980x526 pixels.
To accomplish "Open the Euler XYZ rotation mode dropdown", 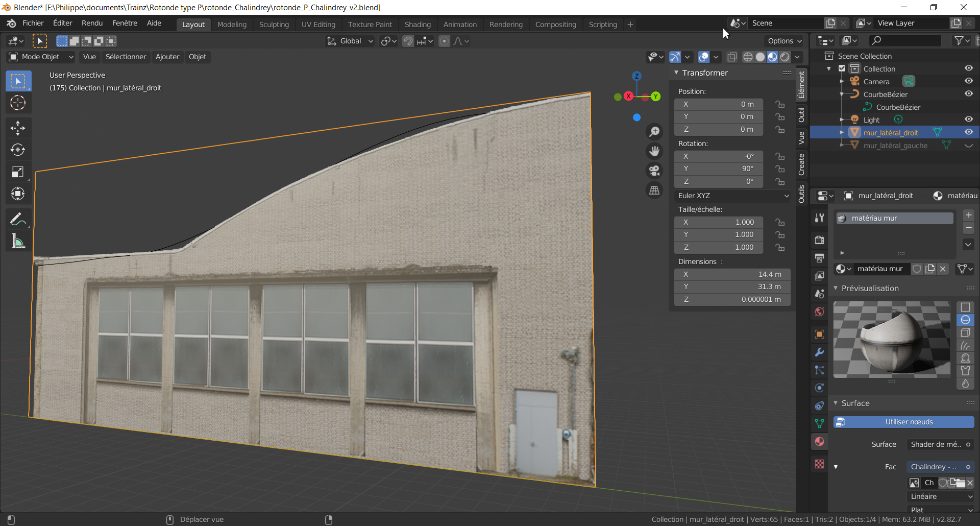I will click(732, 196).
